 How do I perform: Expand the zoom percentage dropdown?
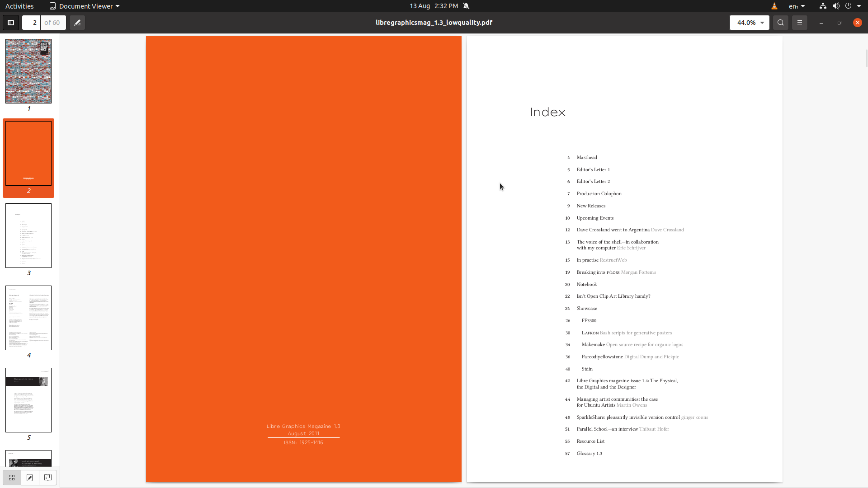(763, 22)
